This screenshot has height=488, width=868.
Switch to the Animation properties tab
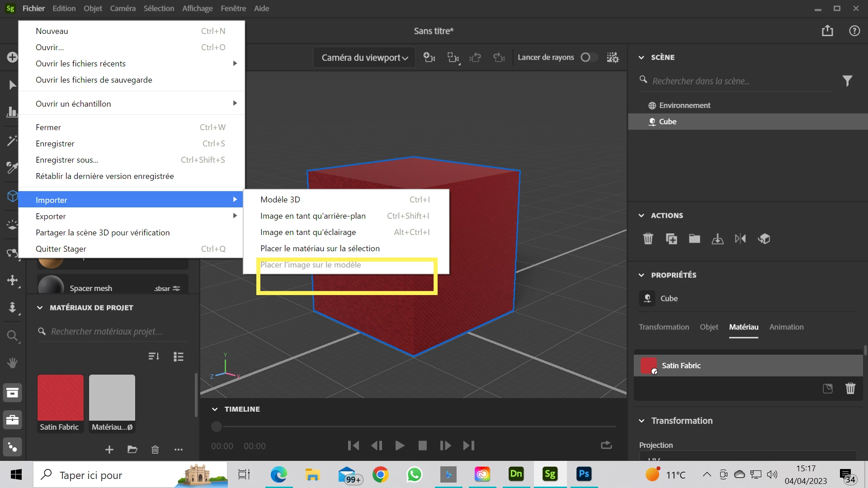pyautogui.click(x=786, y=327)
